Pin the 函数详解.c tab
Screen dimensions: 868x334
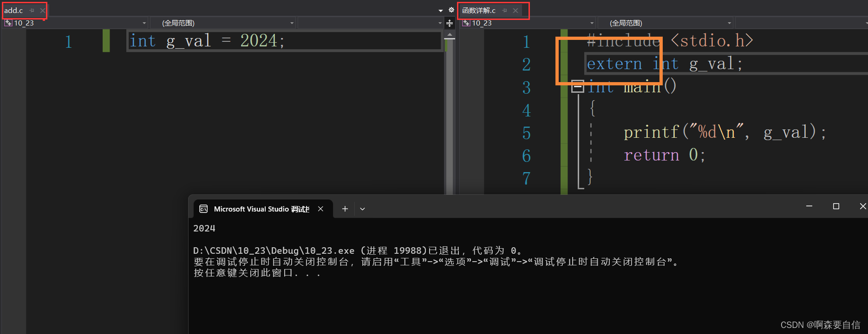tap(505, 10)
